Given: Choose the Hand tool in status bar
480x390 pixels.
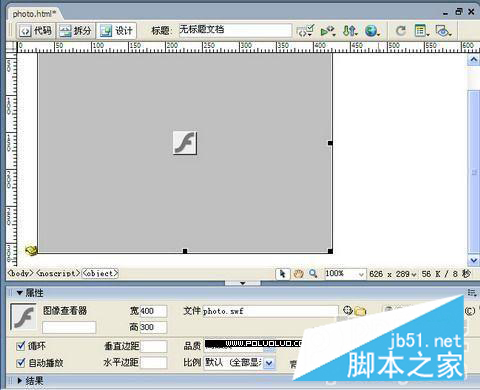Looking at the screenshot, I should pyautogui.click(x=298, y=274).
